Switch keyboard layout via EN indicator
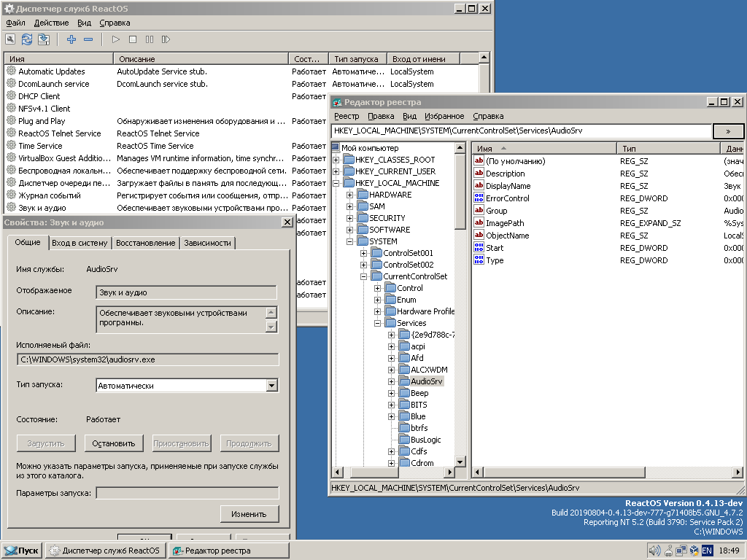Viewport: 747px width, 560px height. 707,551
